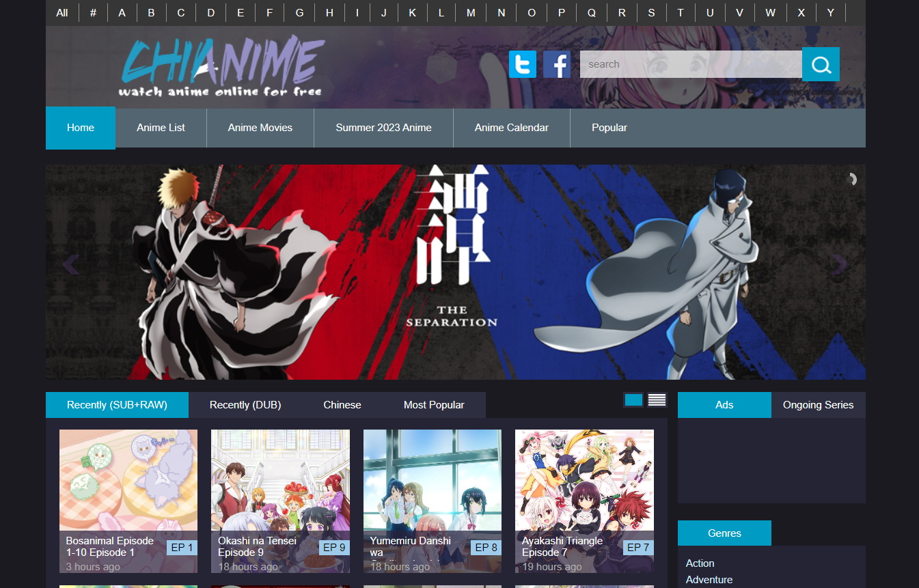Click the EP 7 badge on Ayakashi Triangle

[638, 548]
